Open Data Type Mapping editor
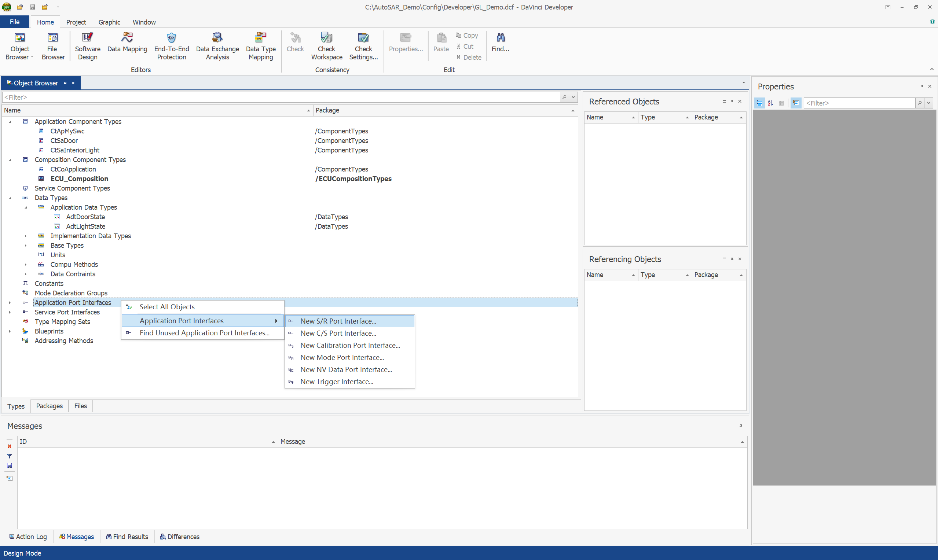Viewport: 938px width, 560px height. (x=260, y=47)
